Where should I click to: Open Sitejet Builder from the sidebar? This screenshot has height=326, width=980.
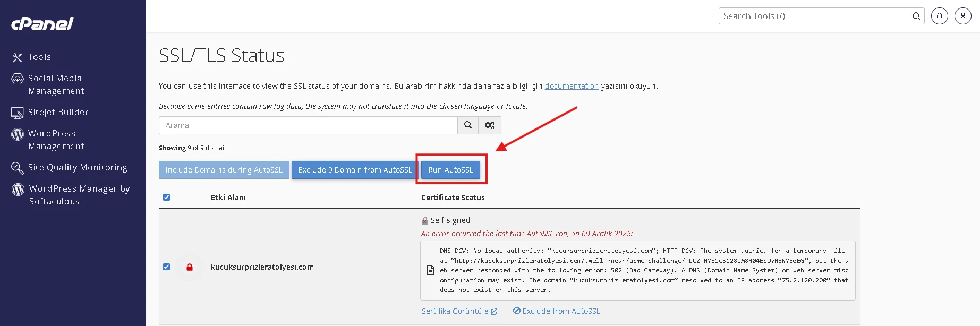(x=58, y=112)
